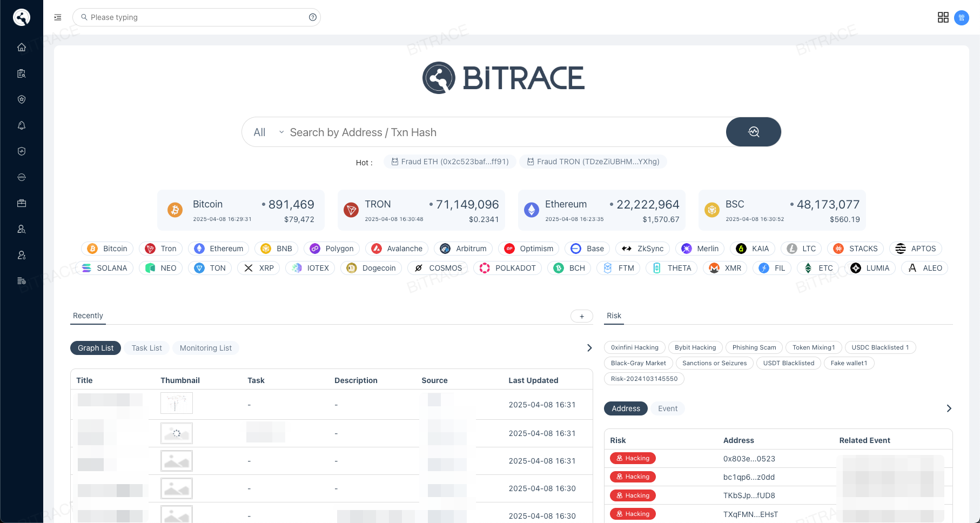Click the shield check sidebar icon

[x=22, y=151]
